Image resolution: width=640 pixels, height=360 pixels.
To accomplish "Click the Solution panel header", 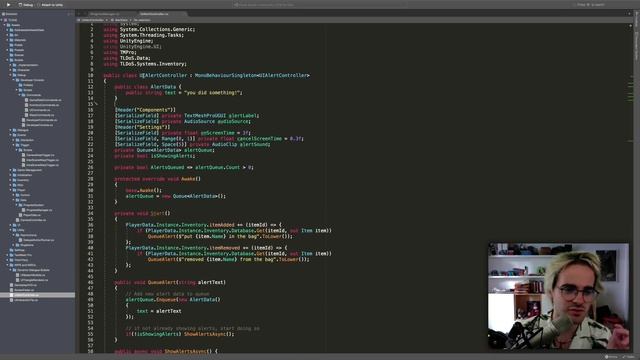I will pyautogui.click(x=11, y=14).
